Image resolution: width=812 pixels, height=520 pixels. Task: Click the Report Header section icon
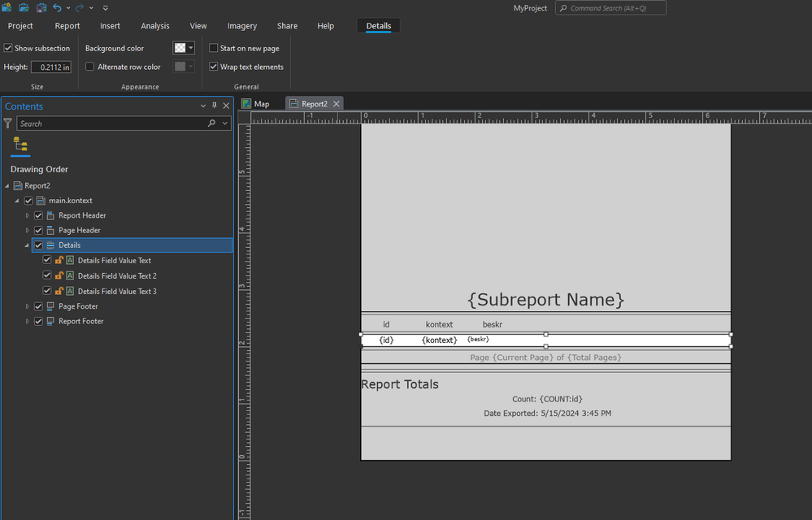(50, 215)
